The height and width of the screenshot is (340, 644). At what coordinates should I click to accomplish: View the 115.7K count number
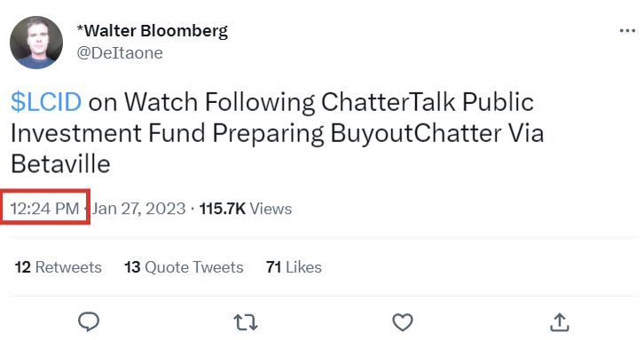222,209
